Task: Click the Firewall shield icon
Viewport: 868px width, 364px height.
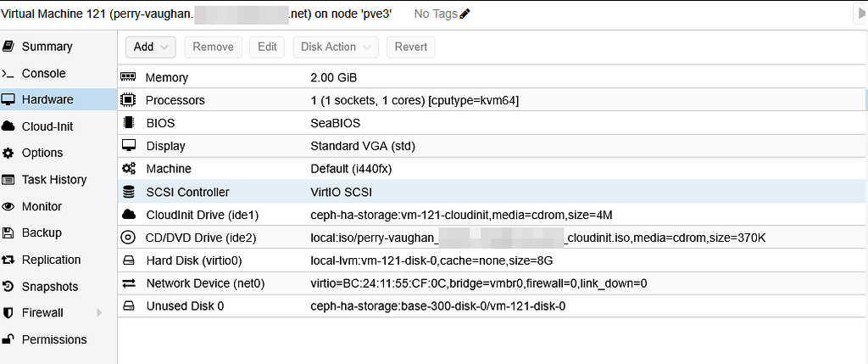Action: click(x=8, y=313)
